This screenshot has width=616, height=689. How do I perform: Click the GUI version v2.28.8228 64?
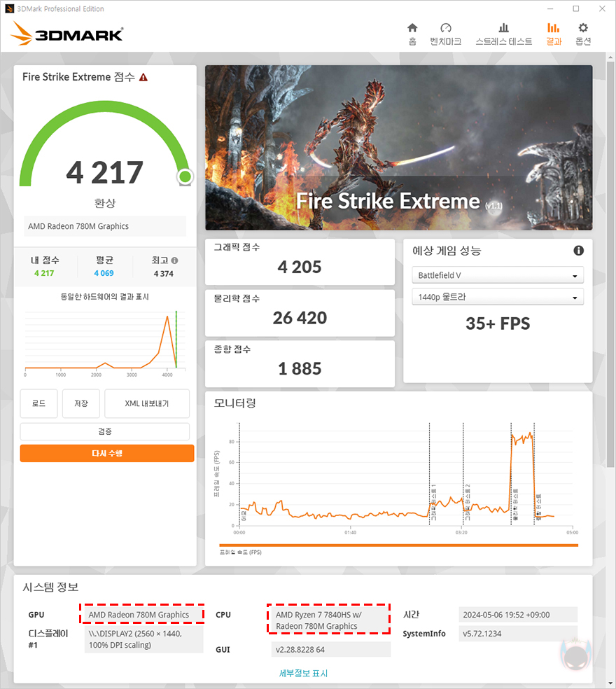click(x=331, y=650)
